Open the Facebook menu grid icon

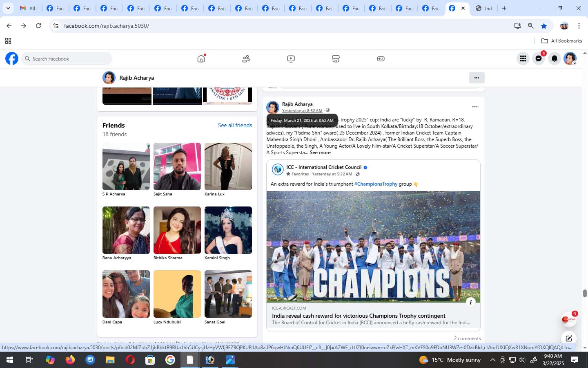523,58
